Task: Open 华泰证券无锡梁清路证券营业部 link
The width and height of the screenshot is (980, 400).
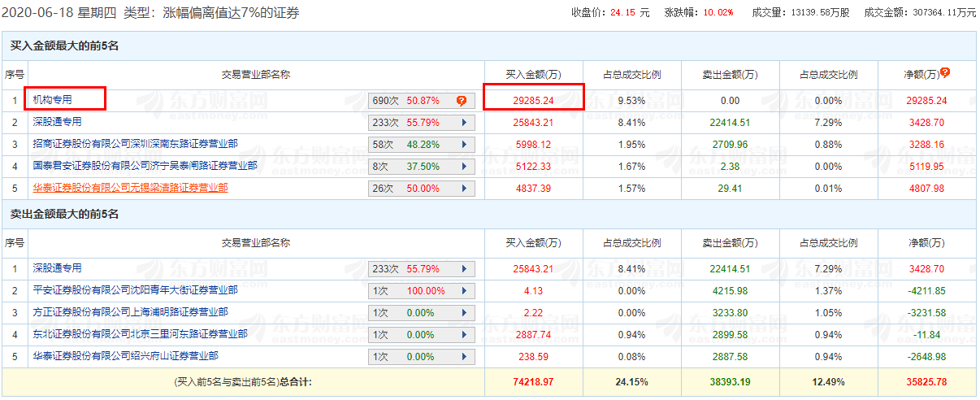Action: [x=130, y=188]
